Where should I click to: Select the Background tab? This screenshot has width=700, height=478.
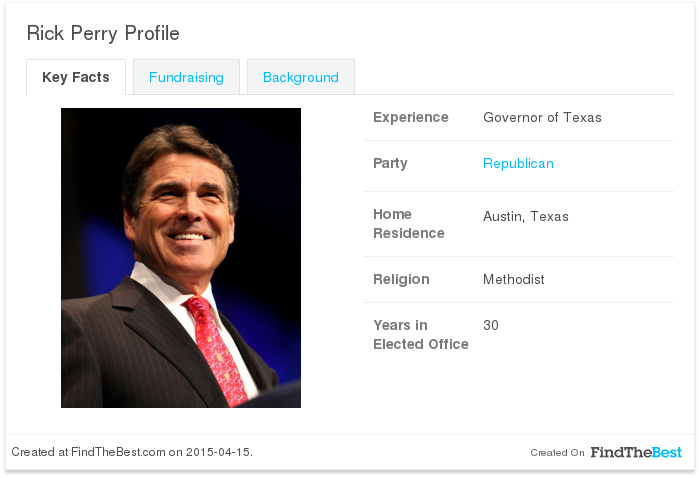(300, 77)
